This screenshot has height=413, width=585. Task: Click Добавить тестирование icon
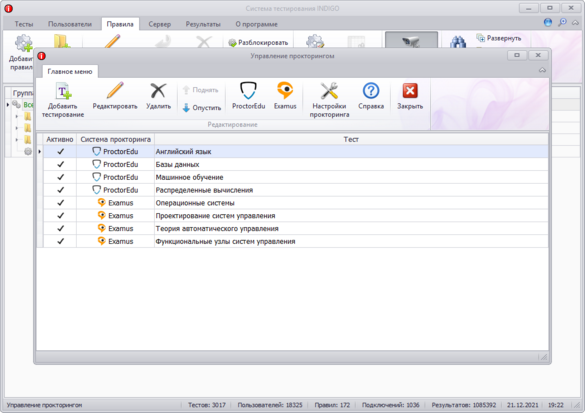(63, 91)
